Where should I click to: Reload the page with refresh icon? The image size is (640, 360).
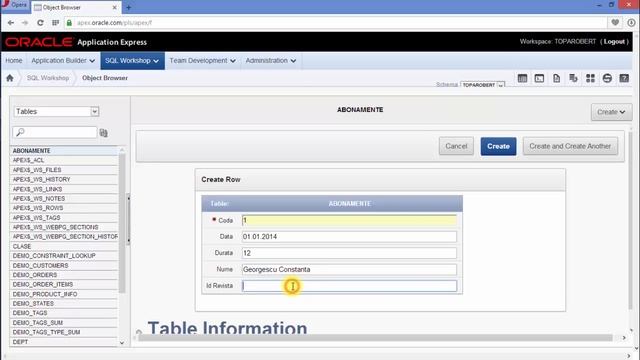coord(40,23)
